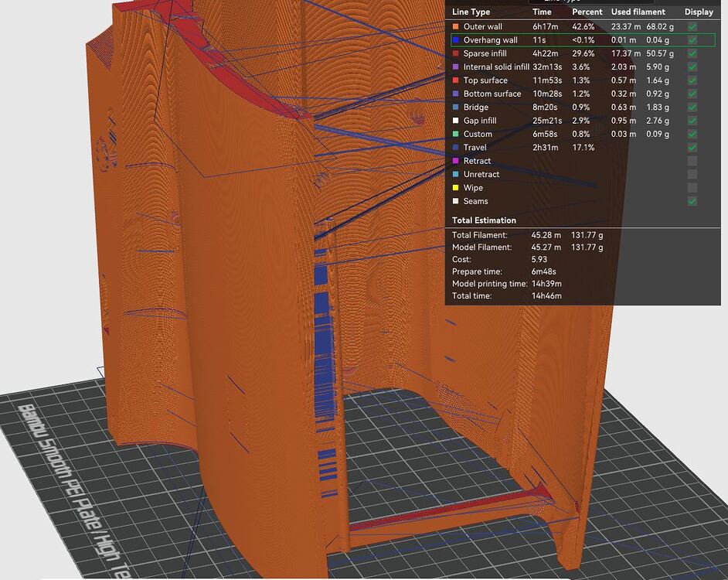
Task: Click the 'Total Estimation' heading
Action: (484, 220)
